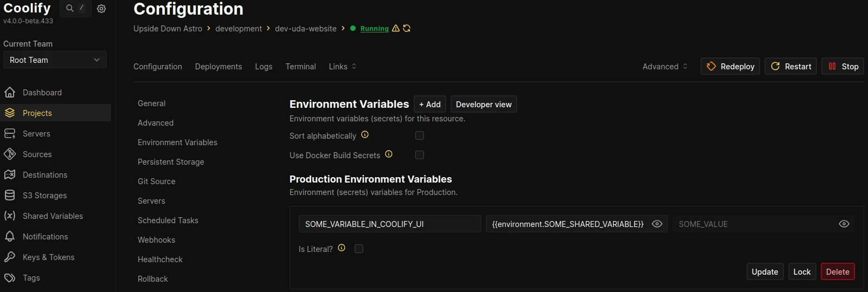This screenshot has width=868, height=292.
Task: Click the warning triangle icon beside Running
Action: click(396, 28)
